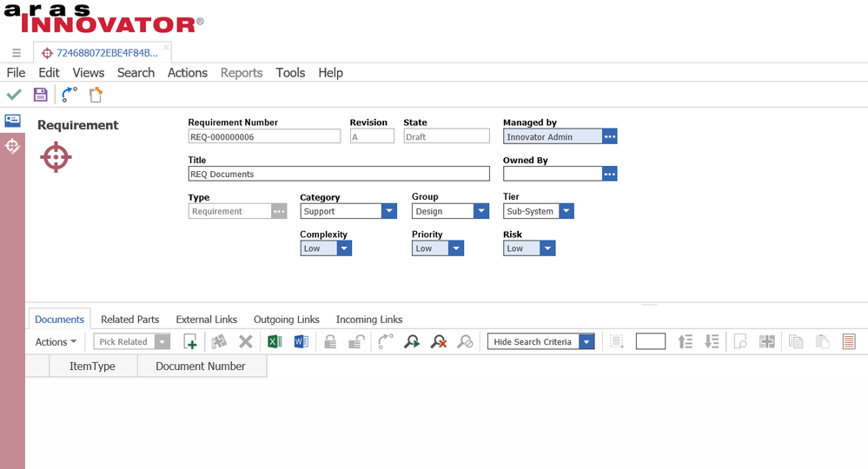Click the Owned By ellipsis button
This screenshot has height=469, width=868.
point(609,174)
